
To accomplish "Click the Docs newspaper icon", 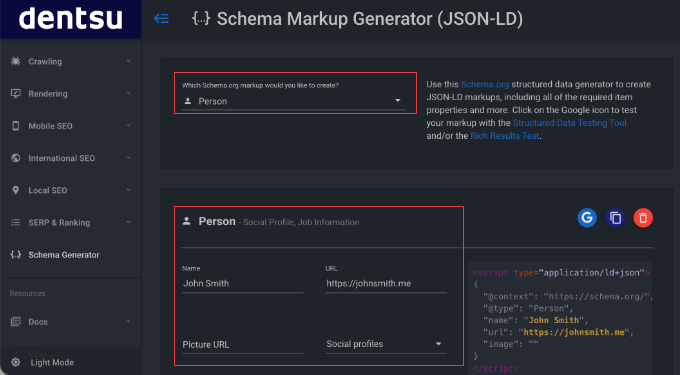I will coord(16,322).
